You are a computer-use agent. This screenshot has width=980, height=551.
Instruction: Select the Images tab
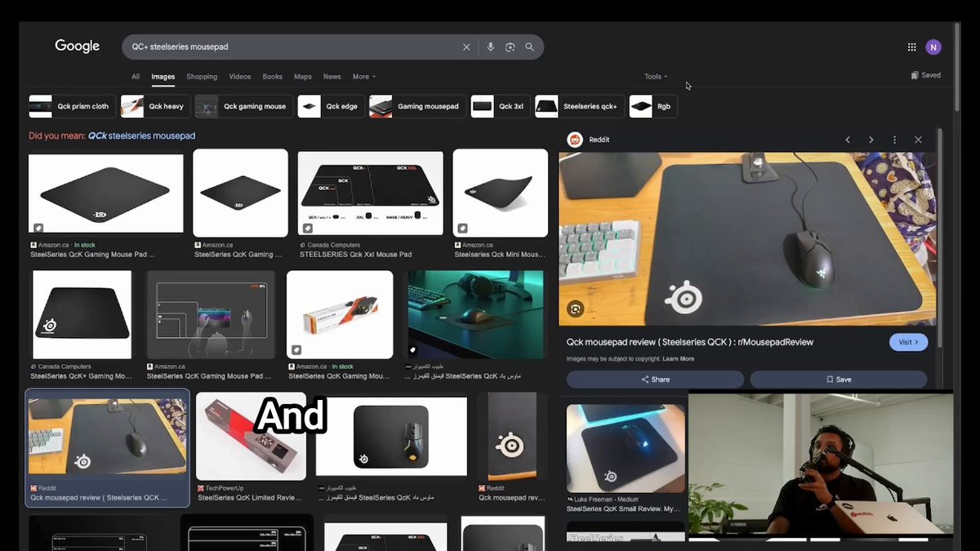pos(163,77)
